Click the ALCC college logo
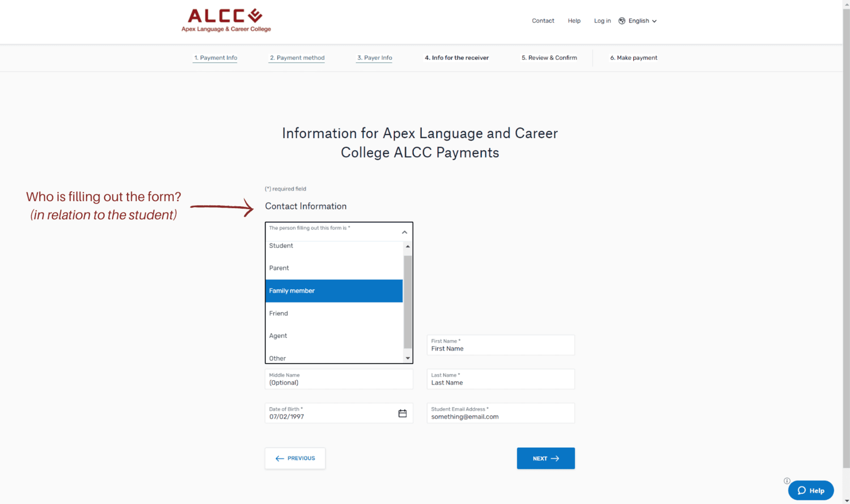 226,20
